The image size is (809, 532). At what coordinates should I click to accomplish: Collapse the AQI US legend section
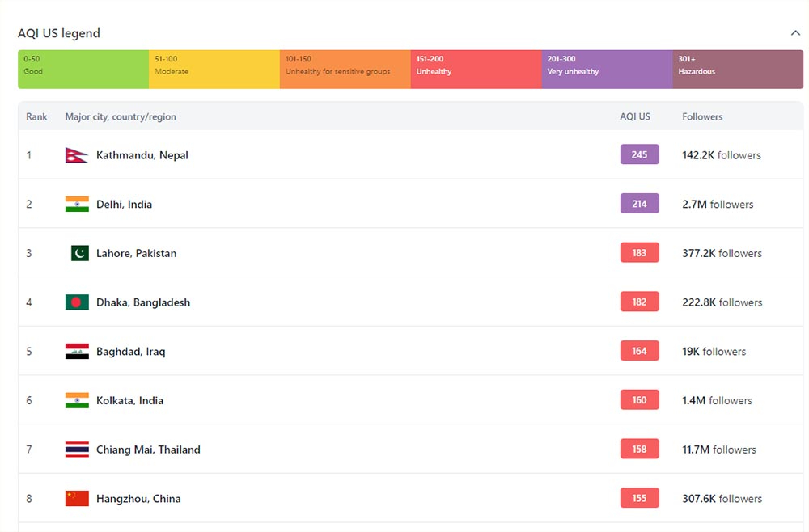(795, 33)
